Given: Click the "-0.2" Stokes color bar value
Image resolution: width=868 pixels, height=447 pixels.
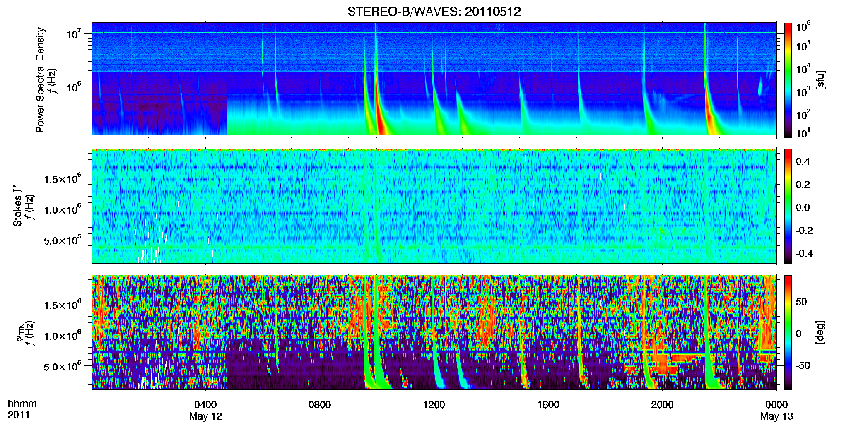Looking at the screenshot, I should [804, 231].
